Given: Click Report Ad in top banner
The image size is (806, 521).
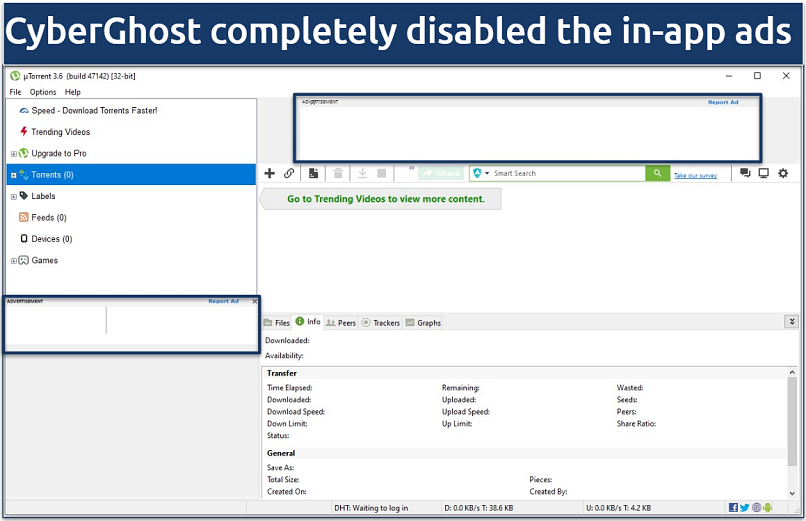Looking at the screenshot, I should 723,102.
